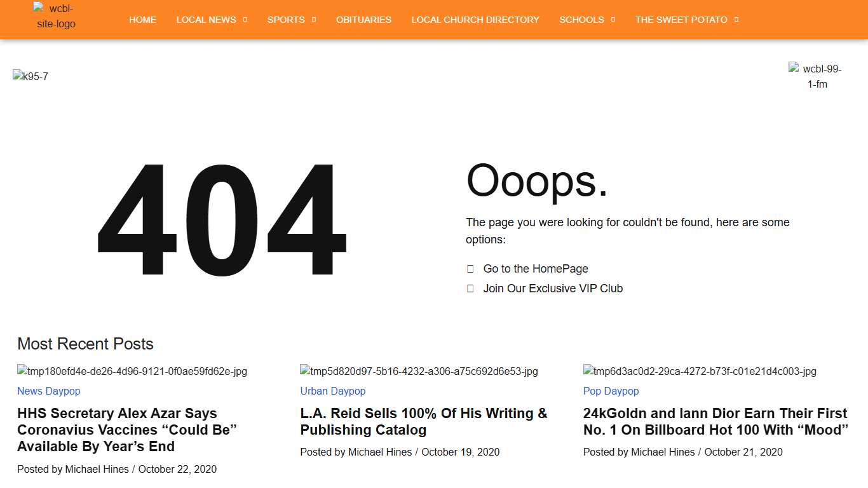Open the Schools submenu arrow
Screen dimensions: 868x488
click(613, 20)
